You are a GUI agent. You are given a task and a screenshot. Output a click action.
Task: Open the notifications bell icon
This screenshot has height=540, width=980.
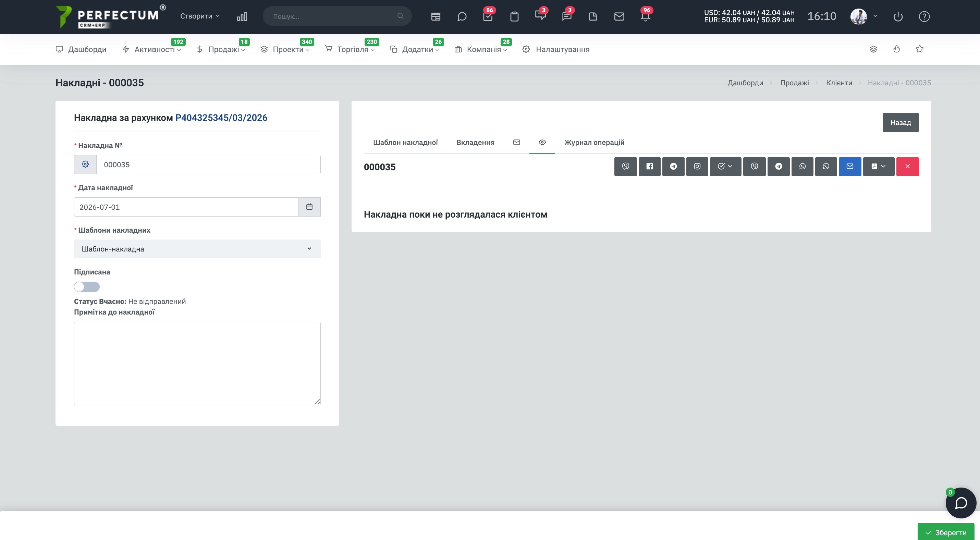click(x=645, y=16)
